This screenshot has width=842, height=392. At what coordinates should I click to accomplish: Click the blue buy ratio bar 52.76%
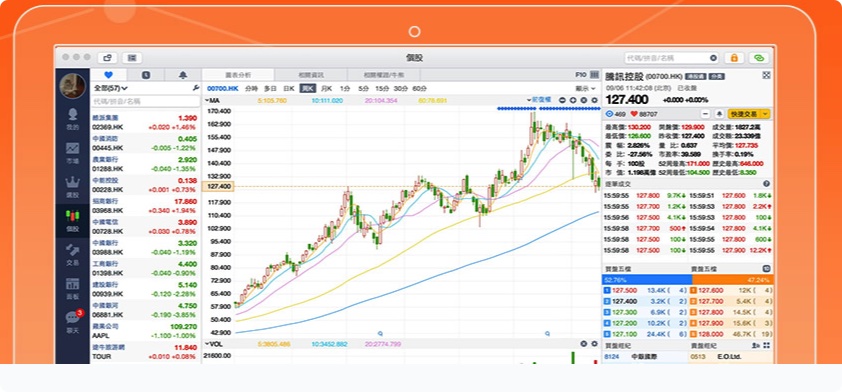point(648,280)
